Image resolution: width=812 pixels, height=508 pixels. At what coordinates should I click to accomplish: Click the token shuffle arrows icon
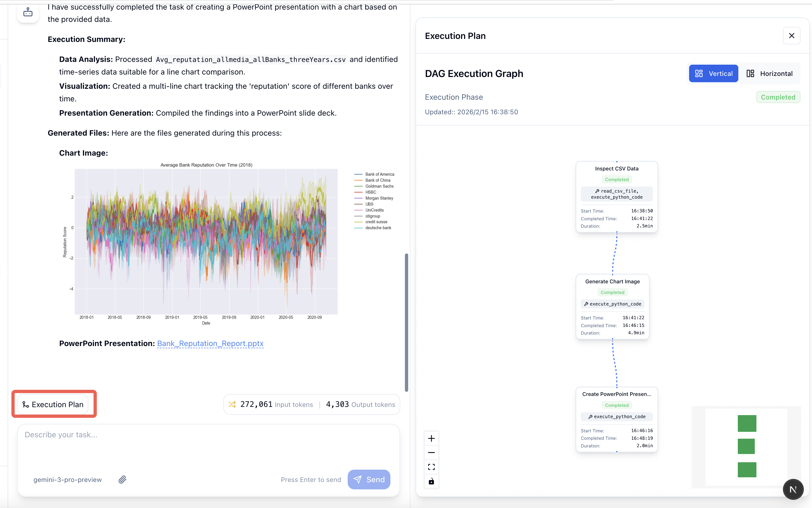232,404
